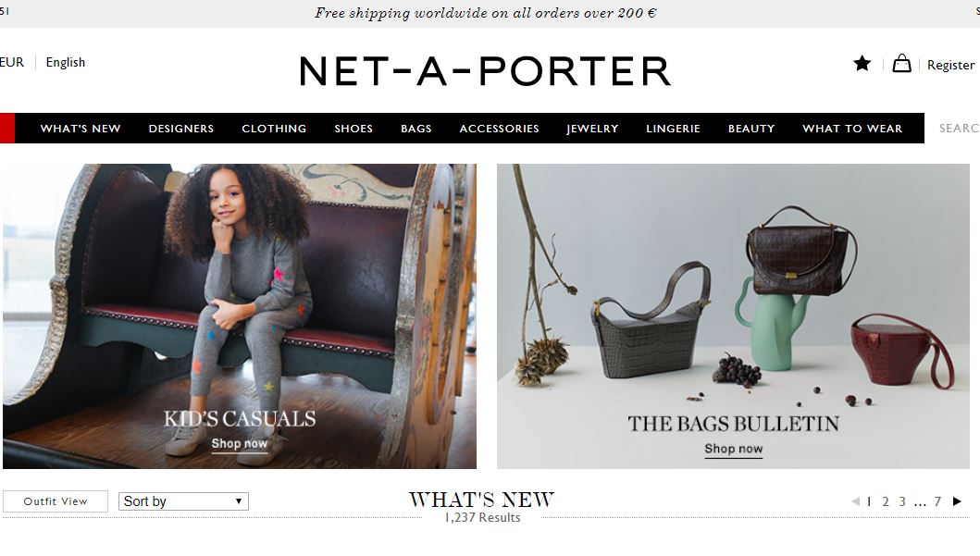Change the English language selector

point(66,63)
